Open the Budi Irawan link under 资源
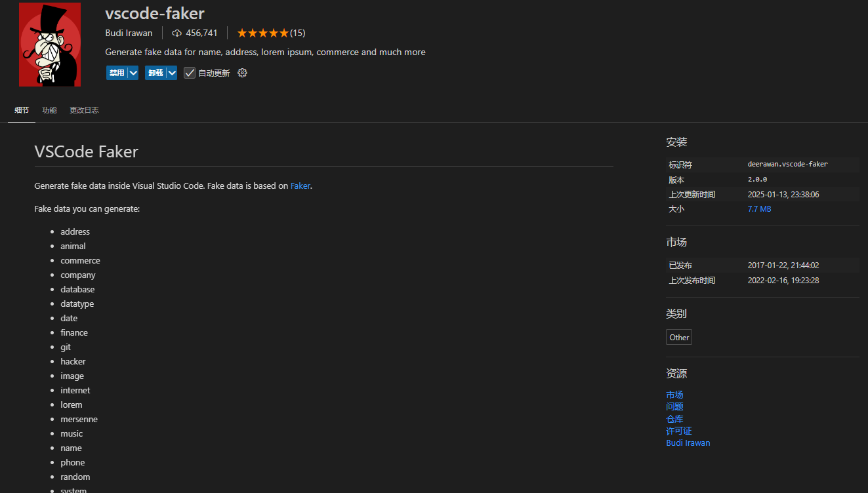This screenshot has height=493, width=868. point(688,443)
